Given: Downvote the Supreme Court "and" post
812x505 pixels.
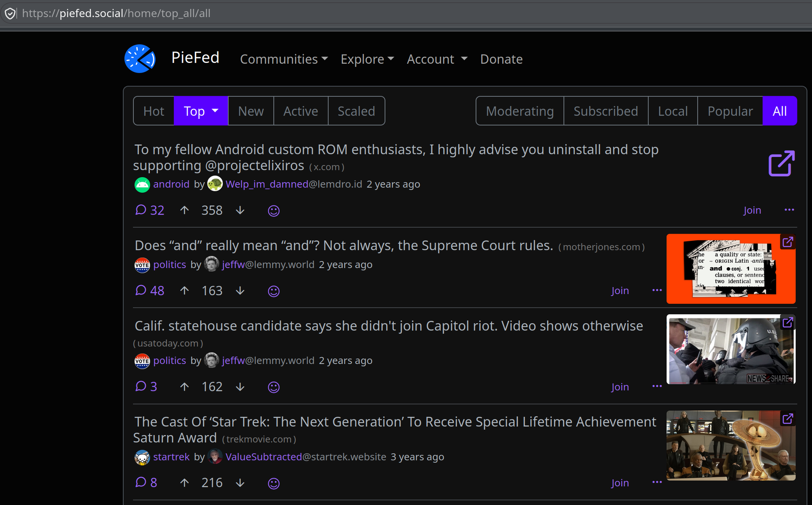Looking at the screenshot, I should click(x=240, y=290).
